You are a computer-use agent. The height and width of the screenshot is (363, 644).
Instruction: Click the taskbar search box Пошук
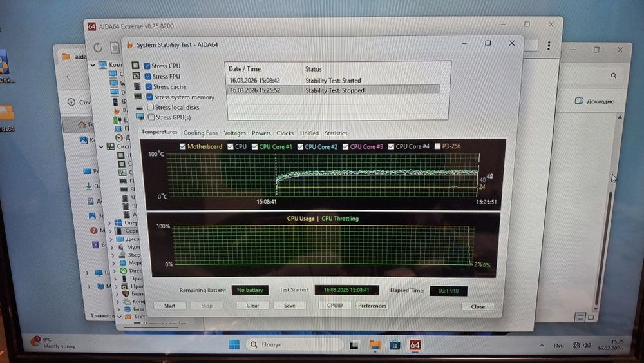pyautogui.click(x=294, y=344)
